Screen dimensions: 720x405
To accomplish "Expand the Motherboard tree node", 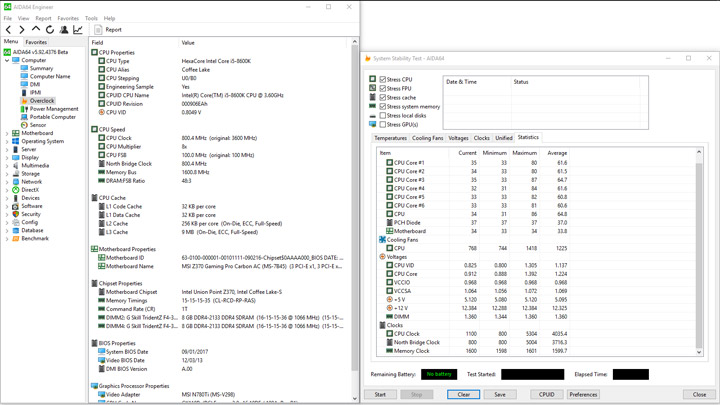I will pos(7,133).
